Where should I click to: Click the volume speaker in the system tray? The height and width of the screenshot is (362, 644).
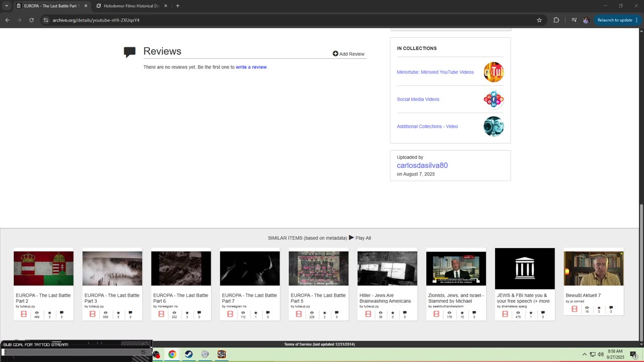[x=601, y=354]
